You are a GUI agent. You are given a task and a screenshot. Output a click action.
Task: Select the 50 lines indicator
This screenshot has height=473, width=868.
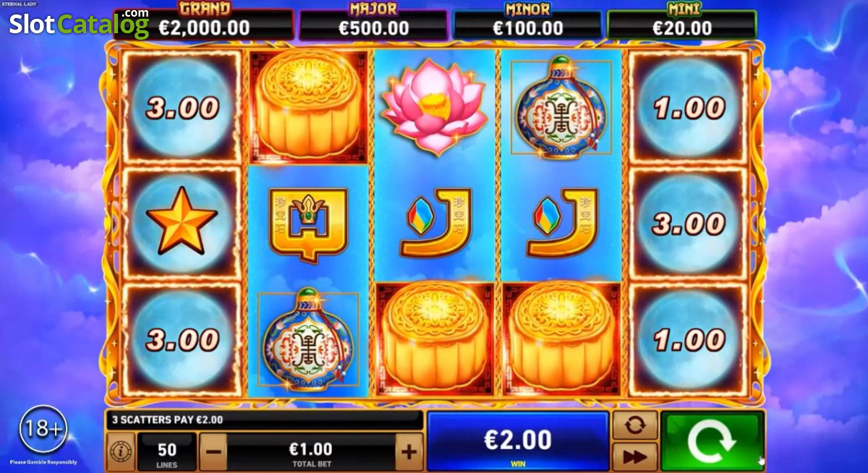166,453
